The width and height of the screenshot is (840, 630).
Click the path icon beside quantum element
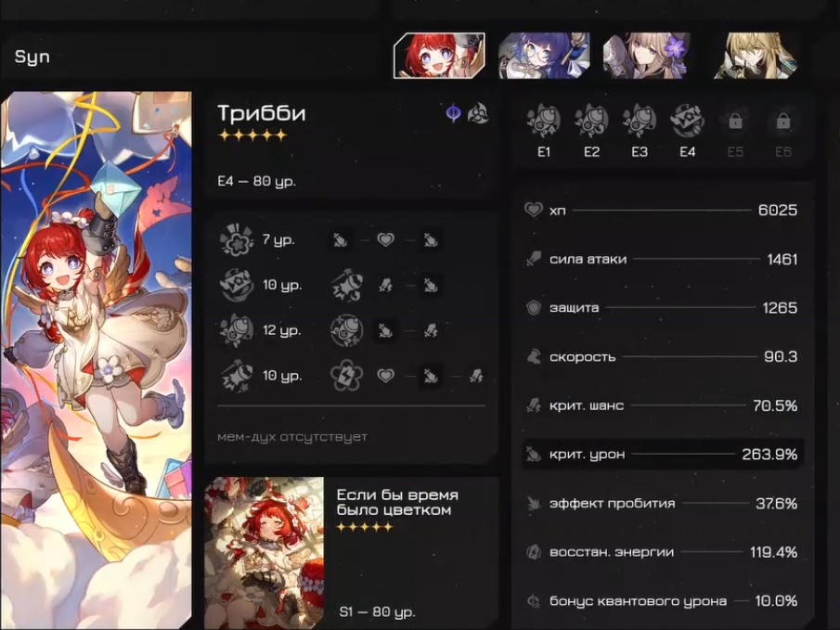click(477, 113)
